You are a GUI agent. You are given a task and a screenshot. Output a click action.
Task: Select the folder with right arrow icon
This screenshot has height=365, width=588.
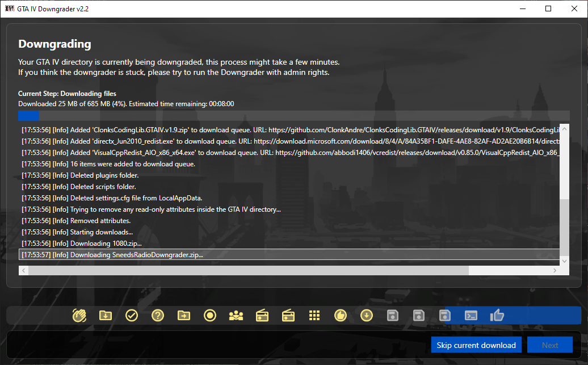pyautogui.click(x=184, y=316)
